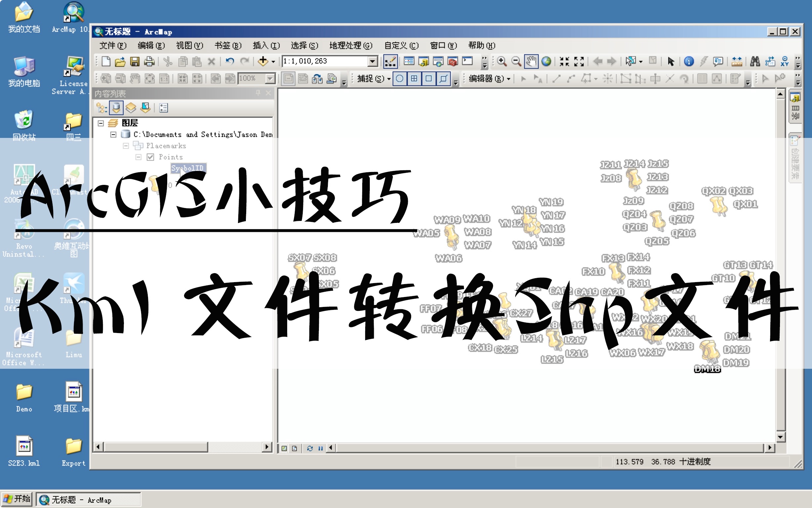Select the Zoom In magnifier tool

point(502,61)
